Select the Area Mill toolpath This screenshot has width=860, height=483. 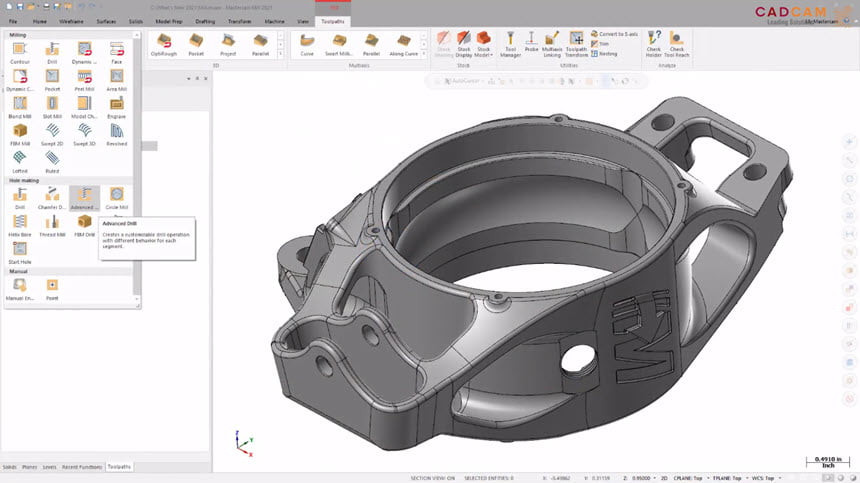click(x=116, y=80)
